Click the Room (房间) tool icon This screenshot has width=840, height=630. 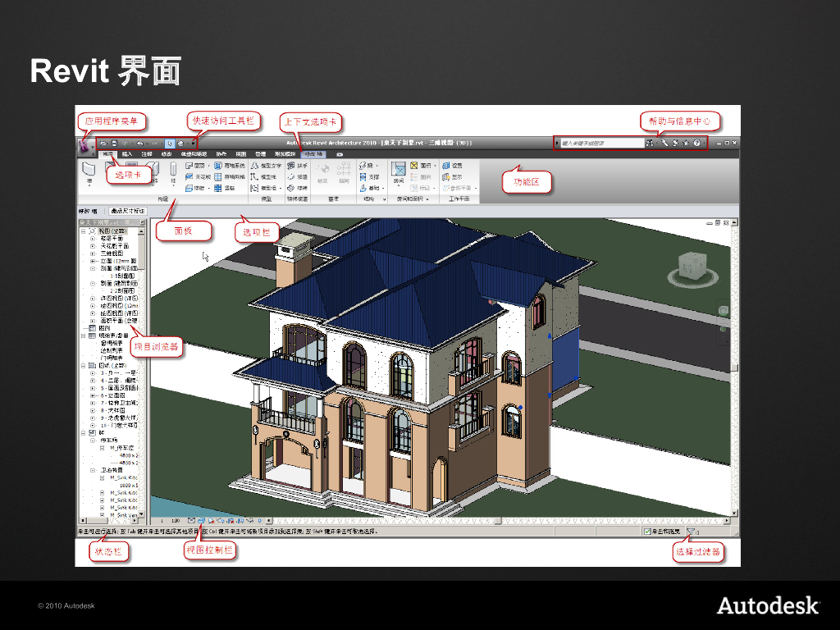398,171
